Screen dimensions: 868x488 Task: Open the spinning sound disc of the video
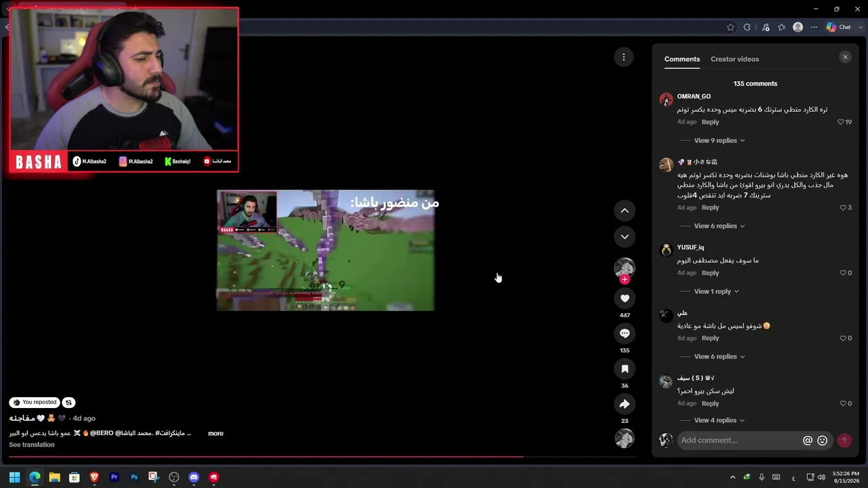pos(625,438)
